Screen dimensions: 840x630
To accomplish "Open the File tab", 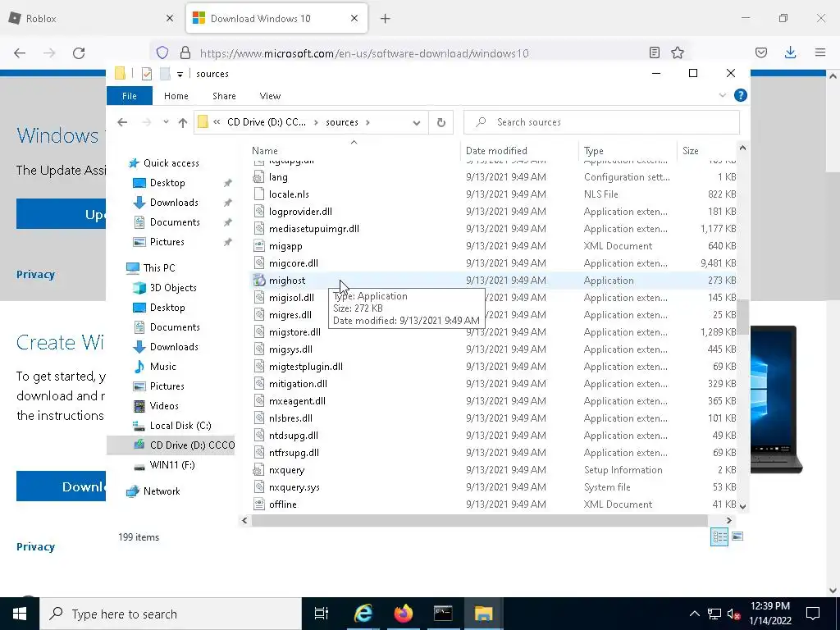I will coord(130,96).
